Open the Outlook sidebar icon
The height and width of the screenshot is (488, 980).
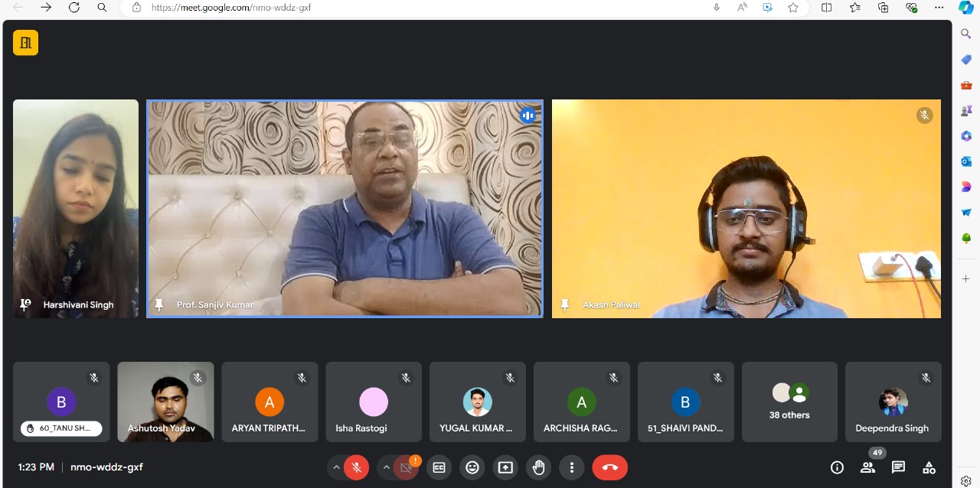pos(966,161)
